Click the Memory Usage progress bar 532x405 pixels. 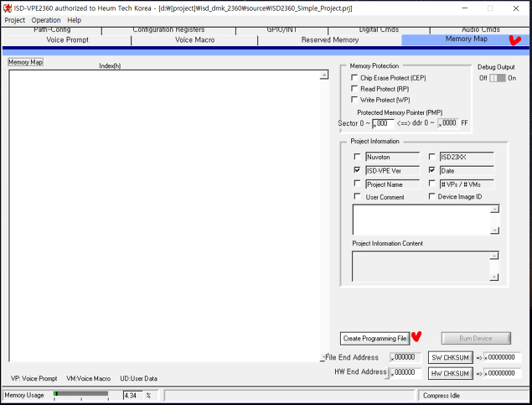pos(80,394)
